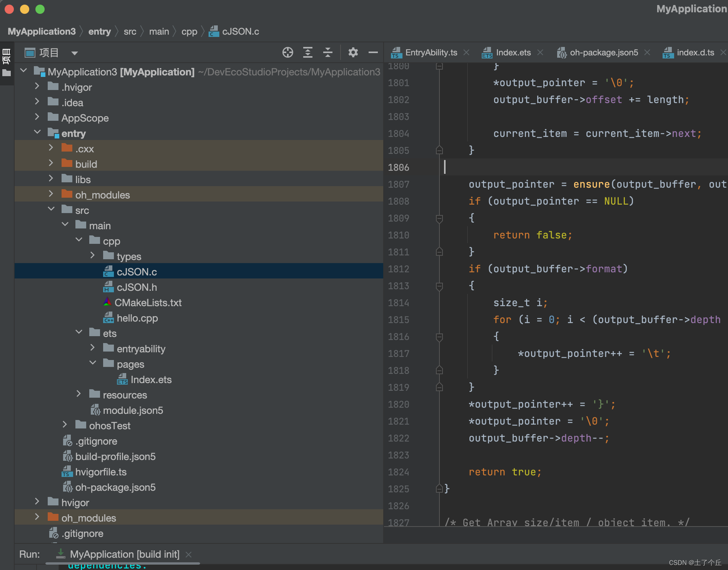The image size is (728, 570).
Task: Fold function end marker at line 1825
Action: coord(439,489)
